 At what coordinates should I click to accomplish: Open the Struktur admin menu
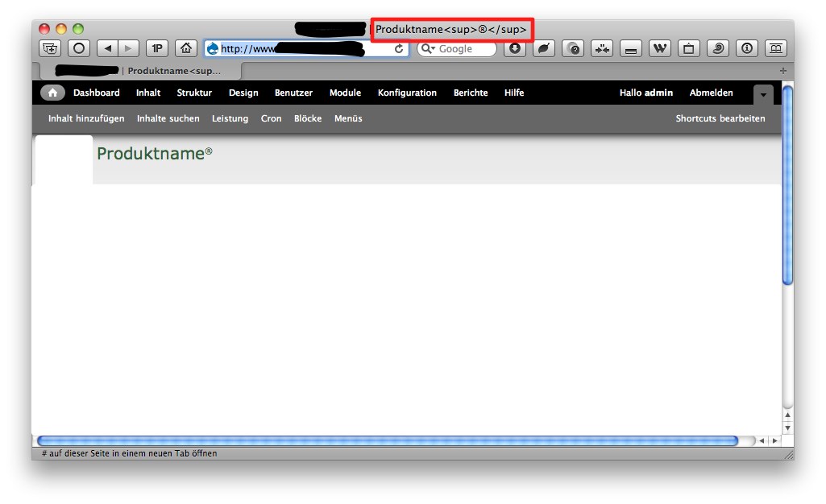[x=194, y=93]
